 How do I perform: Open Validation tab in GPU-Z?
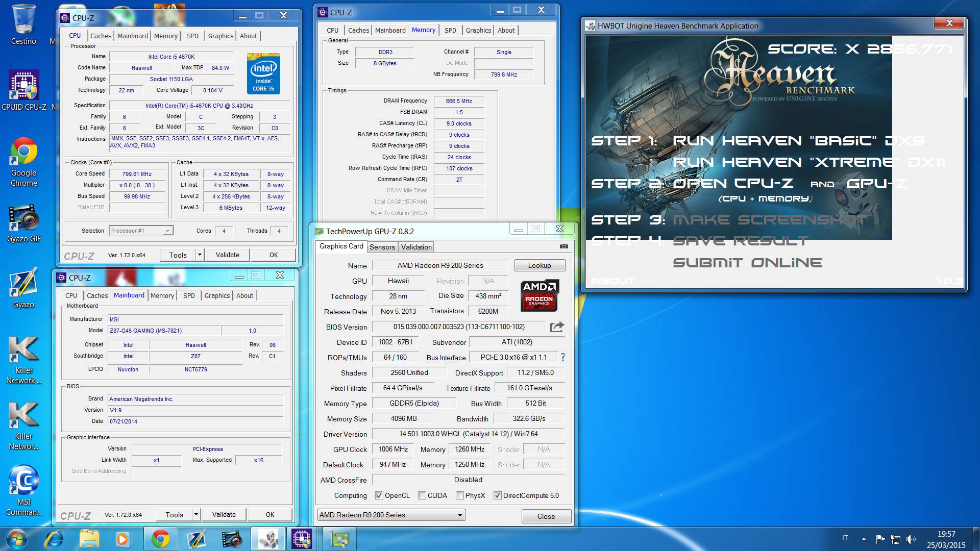click(x=416, y=247)
